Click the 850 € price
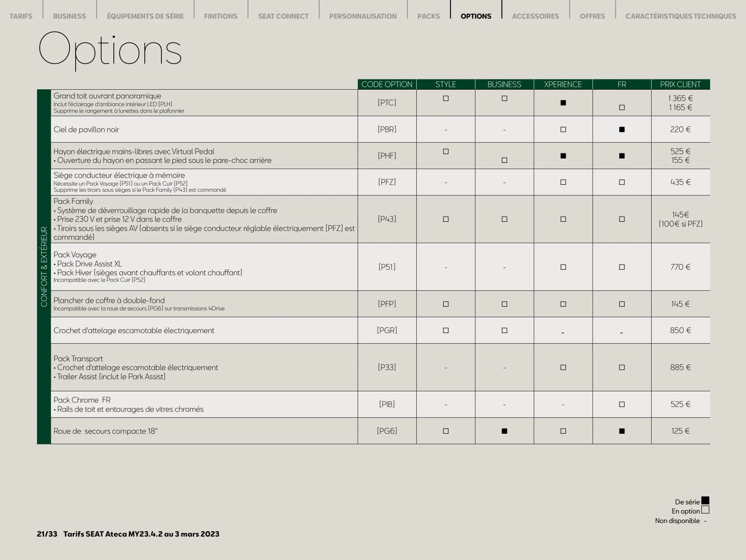The height and width of the screenshot is (560, 746). 681,331
